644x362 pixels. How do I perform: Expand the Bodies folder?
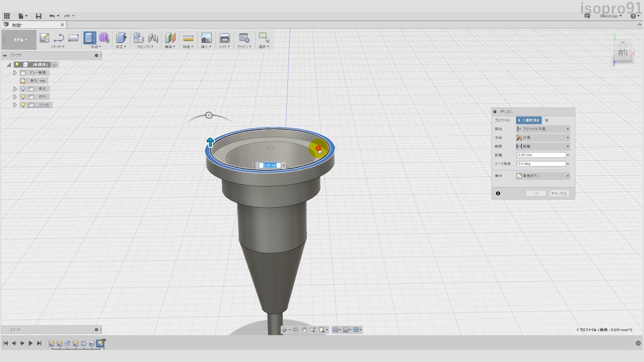[x=15, y=97]
